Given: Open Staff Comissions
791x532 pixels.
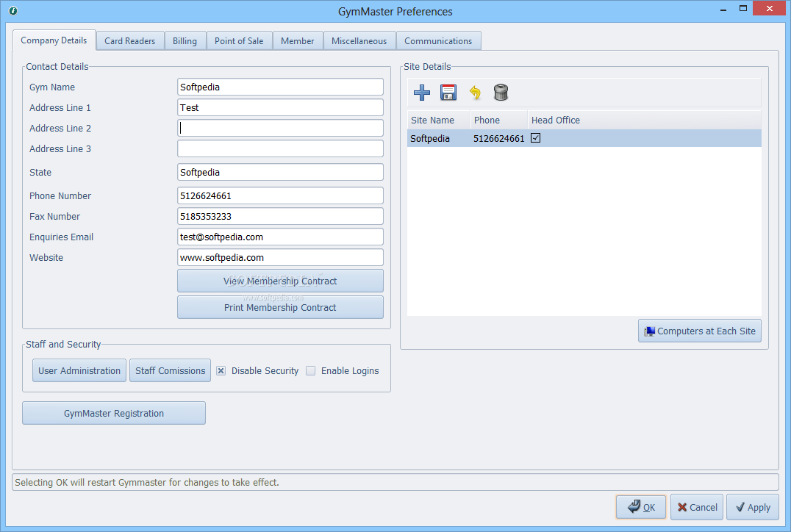Looking at the screenshot, I should point(170,370).
